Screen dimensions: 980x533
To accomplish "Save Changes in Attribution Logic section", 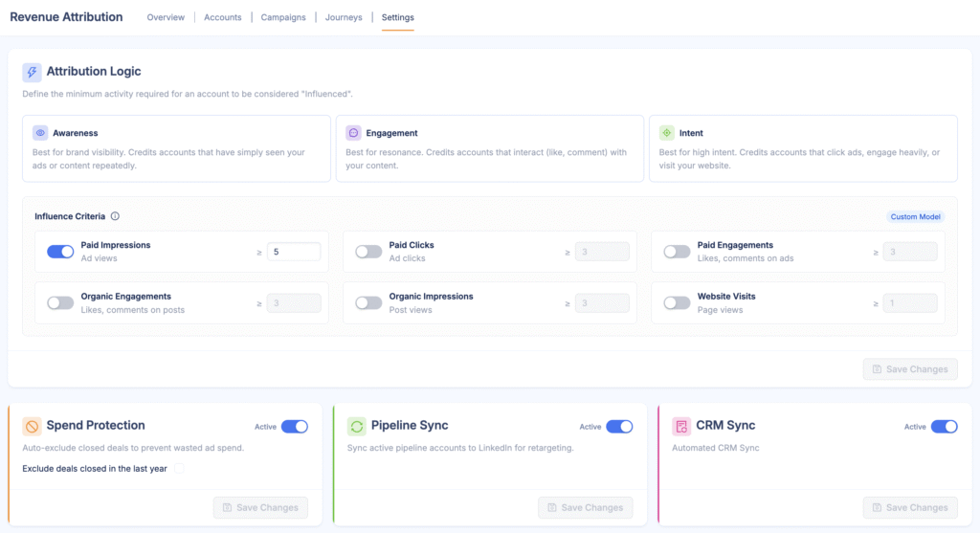I will 910,369.
